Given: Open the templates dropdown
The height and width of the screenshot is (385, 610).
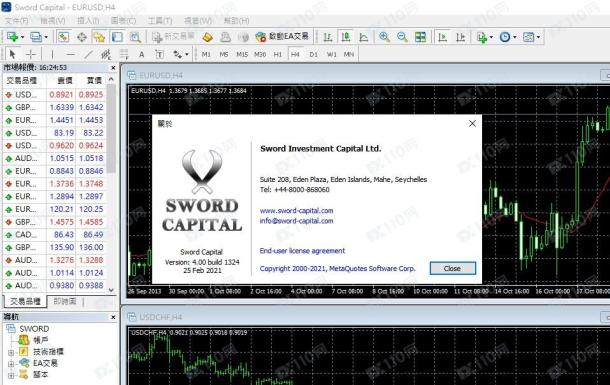Looking at the screenshot, I should pos(538,37).
